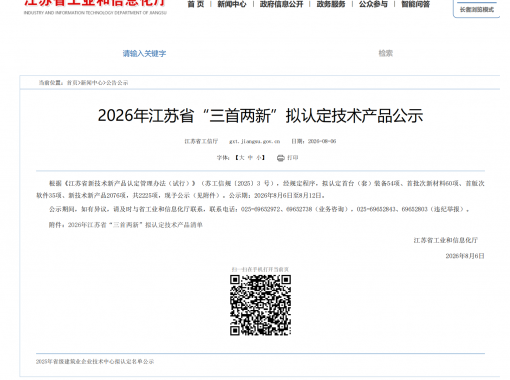Click the 长者浏览模式 button
This screenshot has height=380, width=510.
(x=477, y=10)
